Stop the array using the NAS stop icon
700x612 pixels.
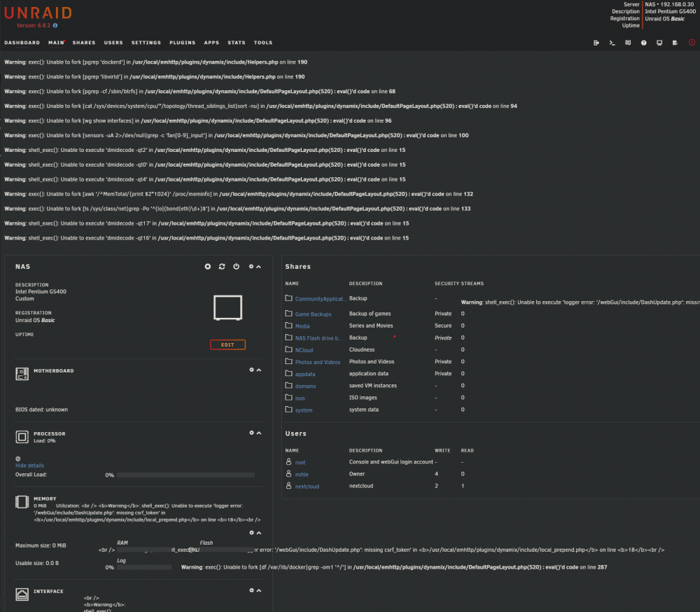[208, 266]
